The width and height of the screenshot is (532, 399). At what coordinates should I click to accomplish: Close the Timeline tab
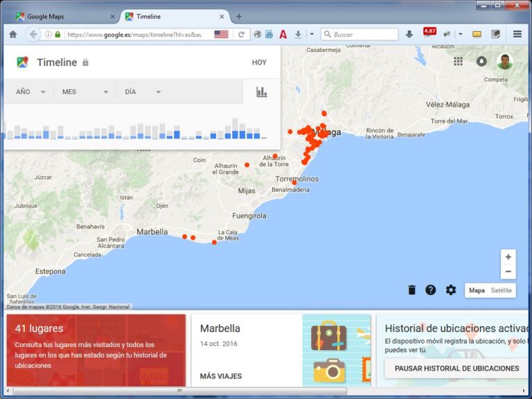222,17
